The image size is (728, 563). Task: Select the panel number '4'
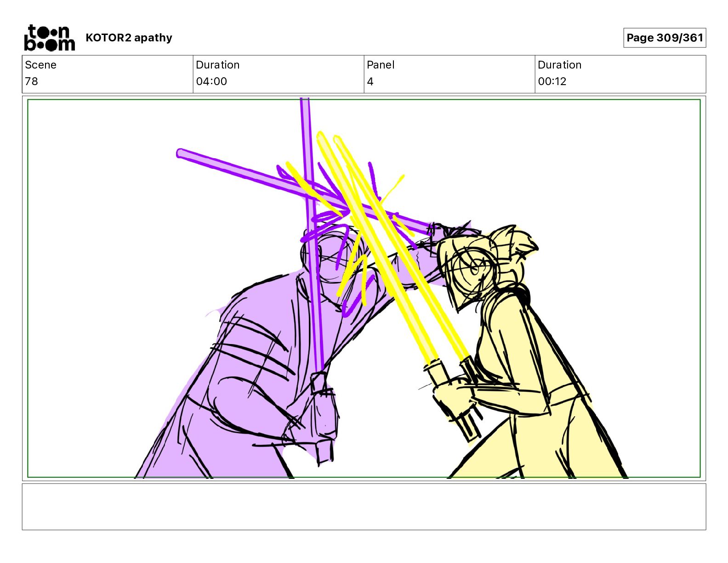[370, 81]
